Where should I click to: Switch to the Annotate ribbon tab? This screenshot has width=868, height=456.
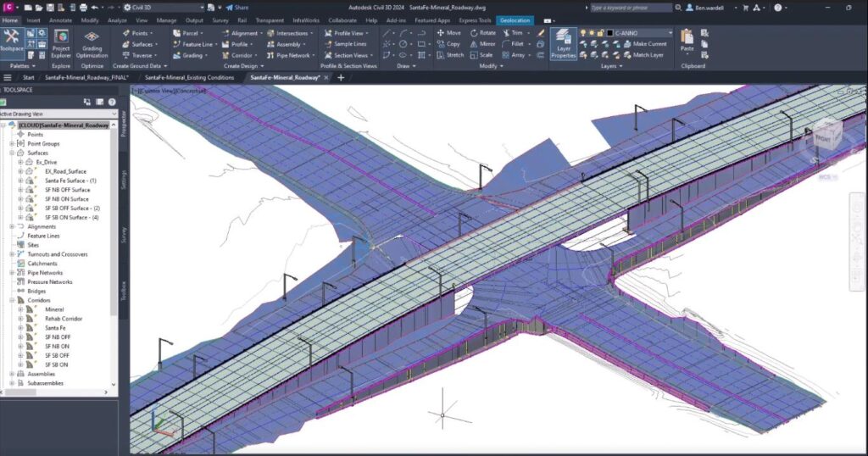coord(61,19)
